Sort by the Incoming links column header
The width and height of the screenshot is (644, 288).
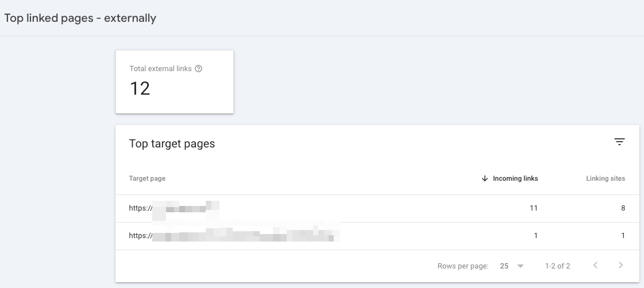[515, 178]
